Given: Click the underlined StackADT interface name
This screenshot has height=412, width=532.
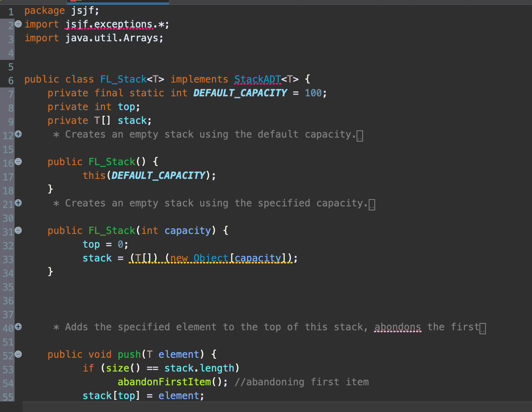Looking at the screenshot, I should (258, 79).
